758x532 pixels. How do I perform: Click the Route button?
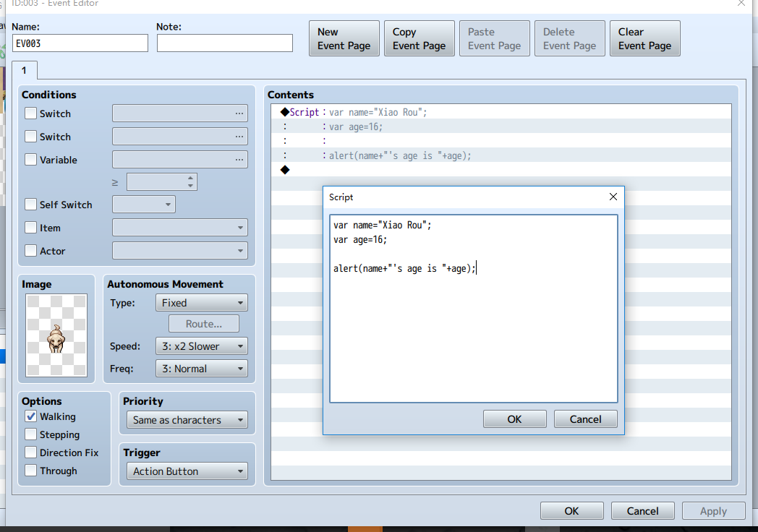[204, 324]
